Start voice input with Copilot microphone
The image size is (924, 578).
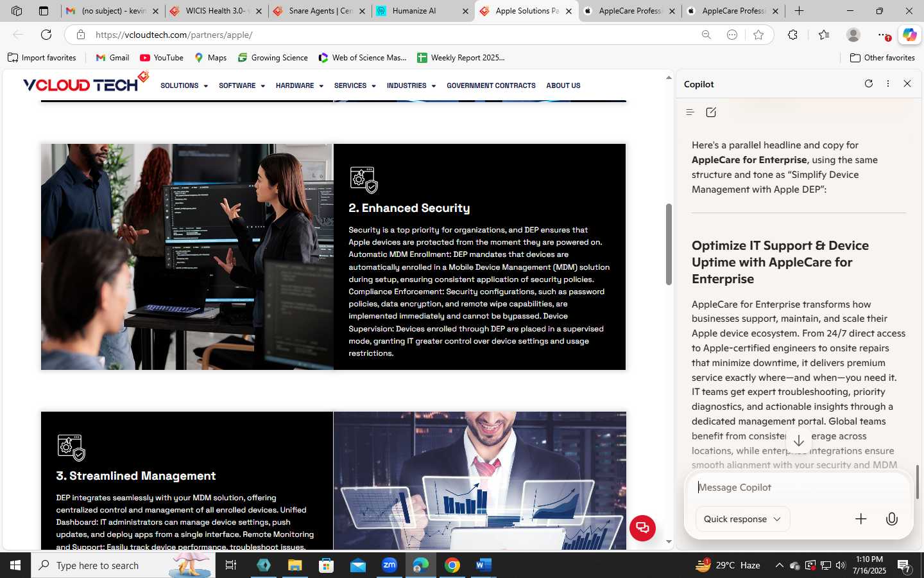pos(892,519)
